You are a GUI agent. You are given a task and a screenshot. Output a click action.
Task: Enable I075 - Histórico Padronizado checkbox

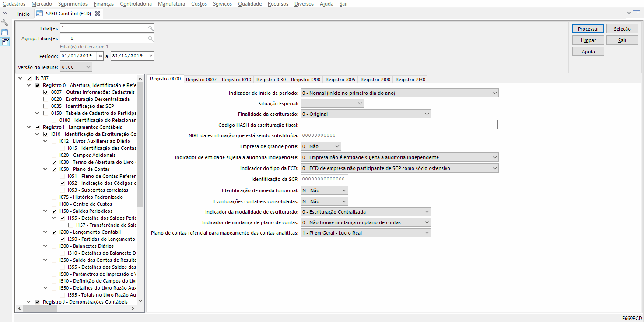point(54,197)
